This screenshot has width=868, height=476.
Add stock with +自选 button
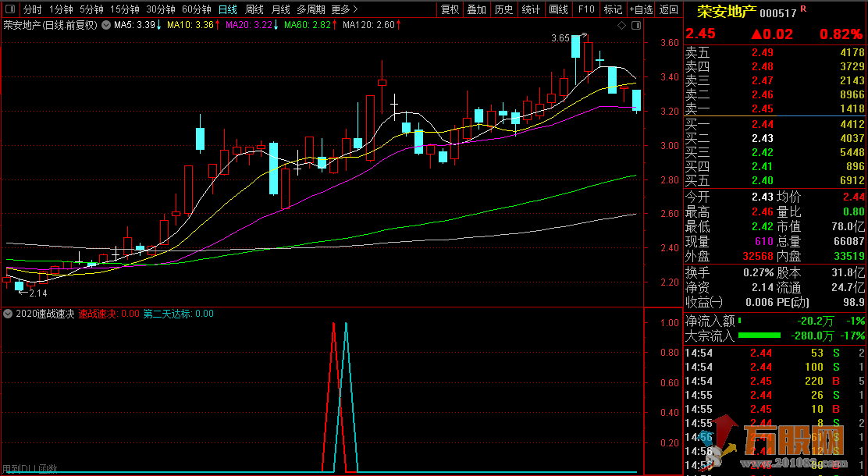641,9
